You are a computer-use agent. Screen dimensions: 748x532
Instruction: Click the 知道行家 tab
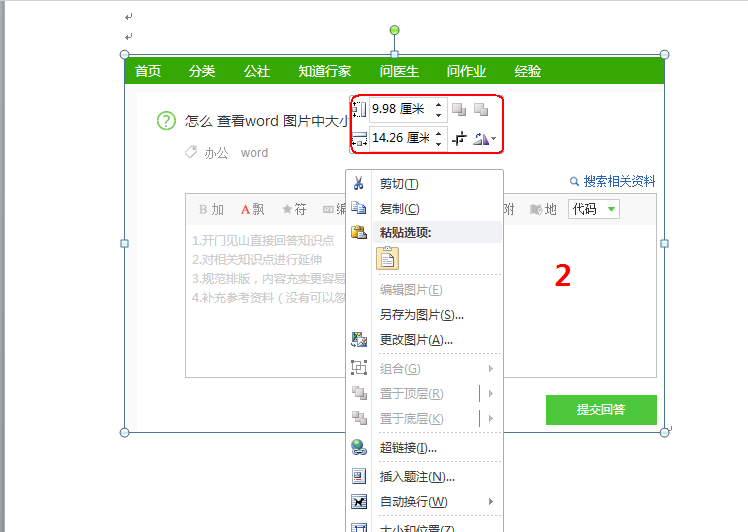pyautogui.click(x=324, y=71)
